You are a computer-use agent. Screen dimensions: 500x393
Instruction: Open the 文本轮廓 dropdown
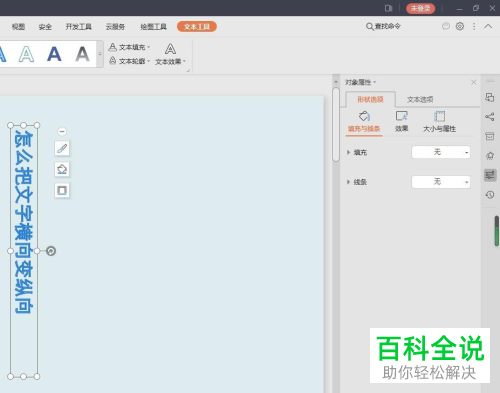tap(129, 61)
